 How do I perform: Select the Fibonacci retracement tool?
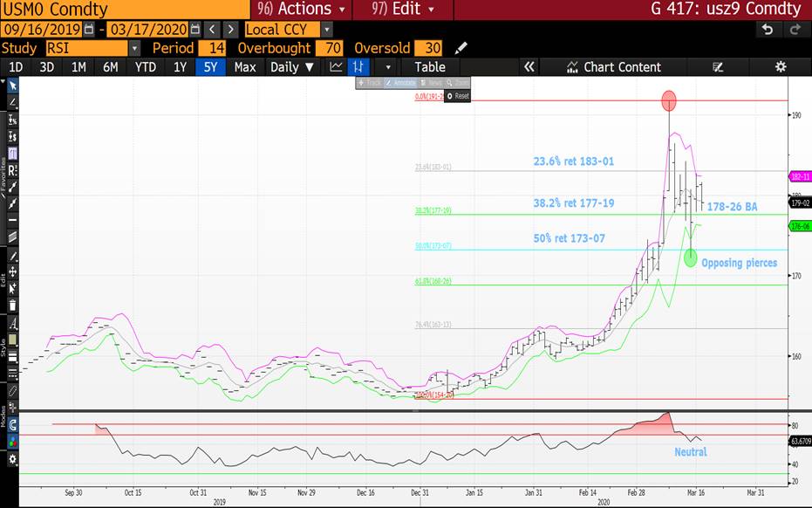(x=12, y=154)
